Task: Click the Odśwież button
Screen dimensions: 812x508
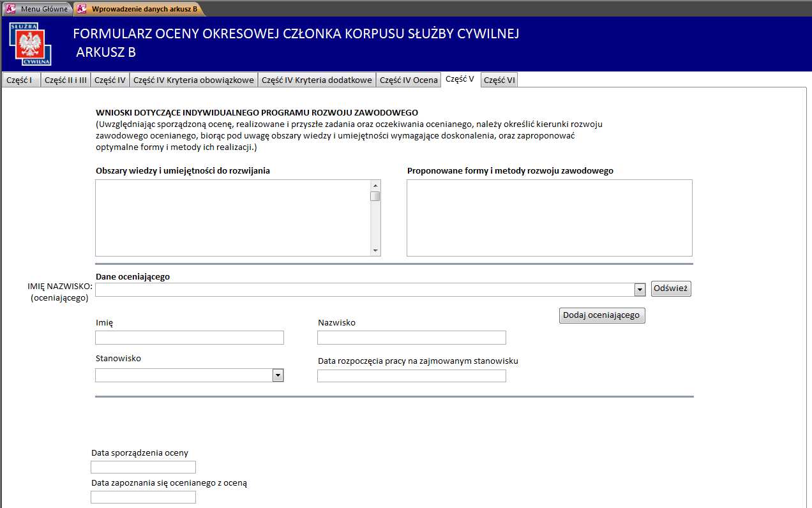Action: click(671, 288)
